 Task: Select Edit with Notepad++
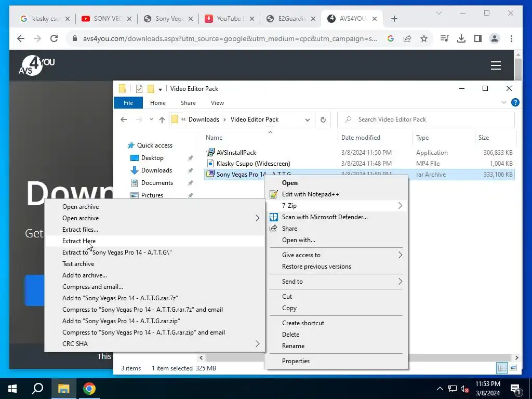pyautogui.click(x=311, y=194)
